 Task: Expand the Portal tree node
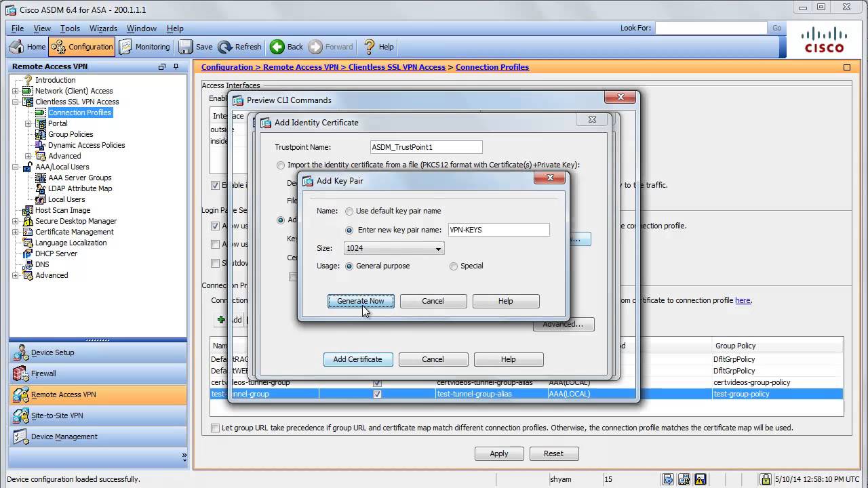[28, 123]
